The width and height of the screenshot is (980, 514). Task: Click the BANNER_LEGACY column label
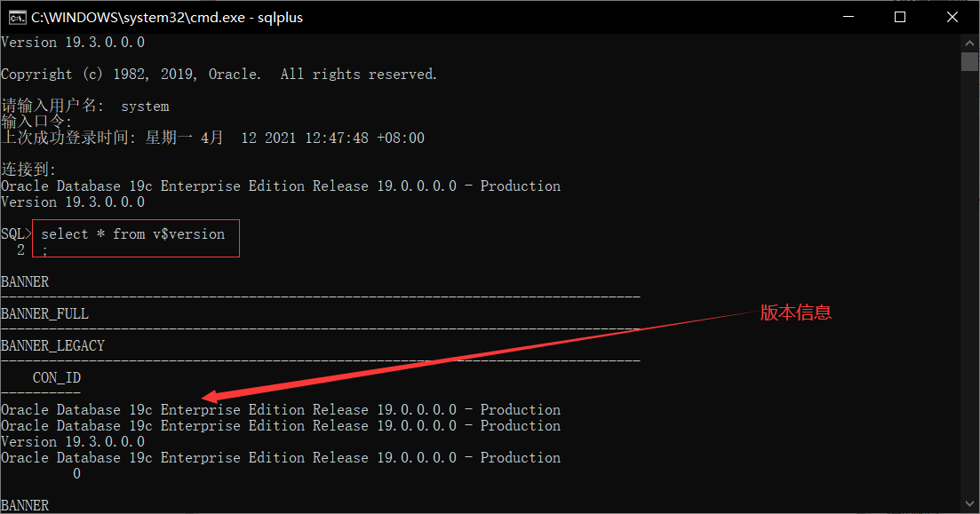pyautogui.click(x=52, y=345)
